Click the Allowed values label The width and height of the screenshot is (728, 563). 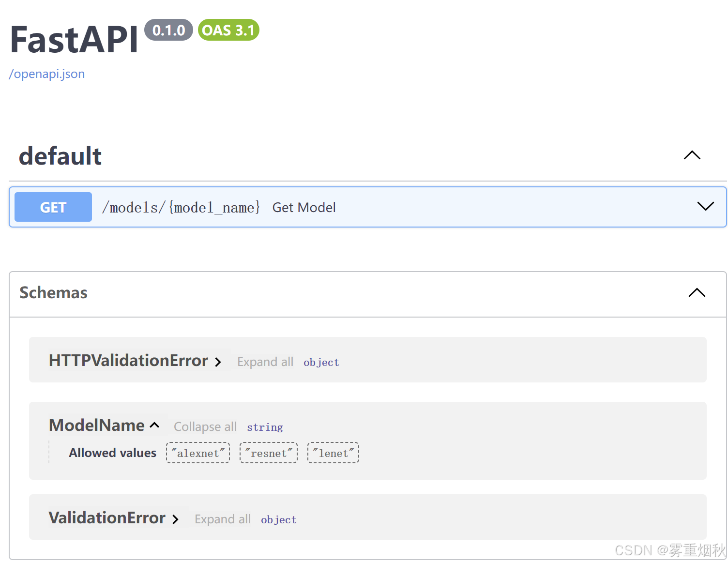point(112,453)
